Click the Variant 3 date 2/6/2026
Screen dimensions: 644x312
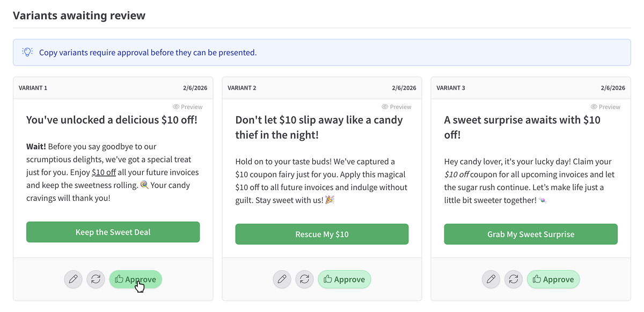click(613, 88)
